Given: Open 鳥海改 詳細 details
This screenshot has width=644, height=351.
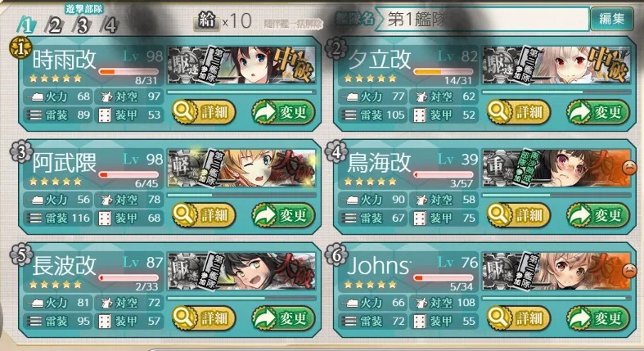Looking at the screenshot, I should click(x=519, y=214).
